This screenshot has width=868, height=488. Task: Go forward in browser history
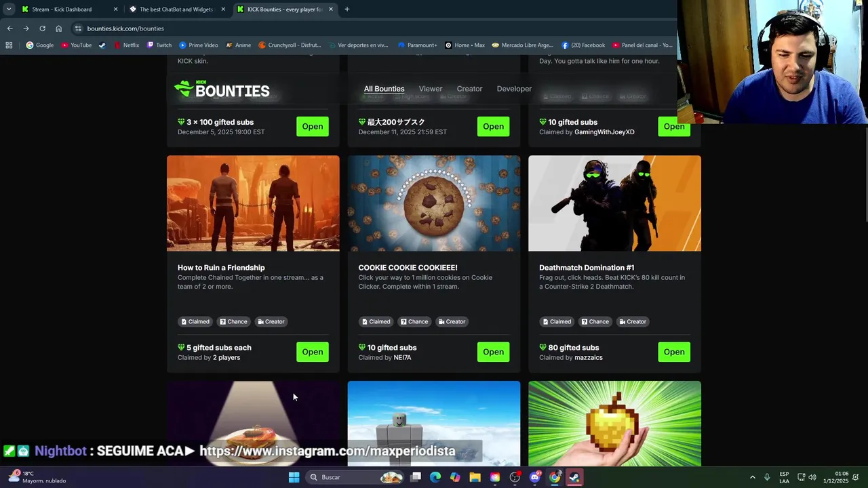[26, 28]
